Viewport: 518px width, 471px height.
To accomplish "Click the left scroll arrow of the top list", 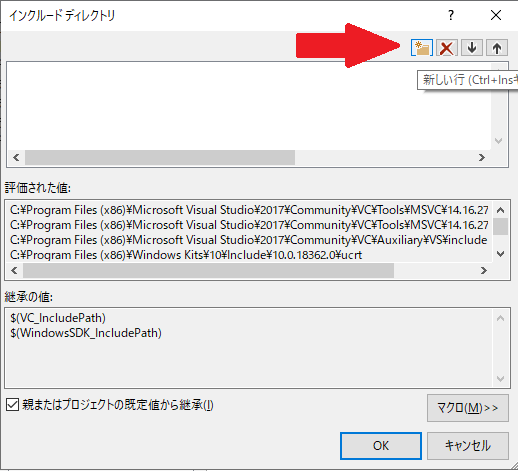I will click(x=16, y=157).
